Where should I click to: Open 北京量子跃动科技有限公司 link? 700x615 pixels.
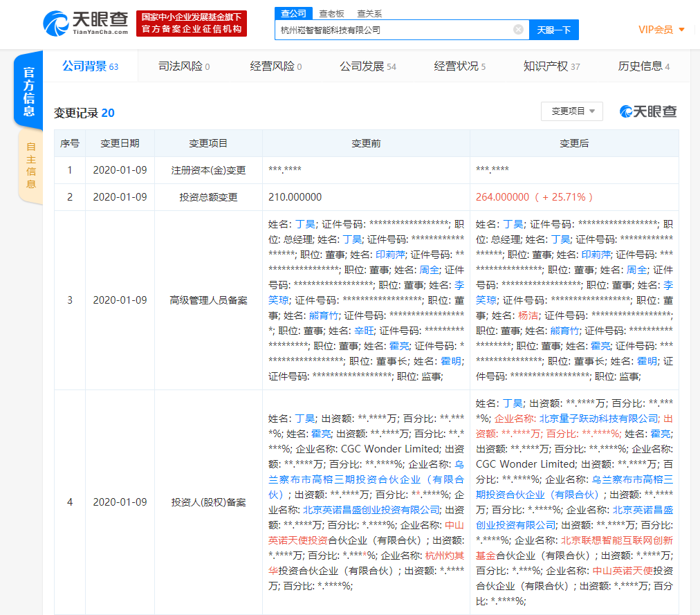click(598, 419)
